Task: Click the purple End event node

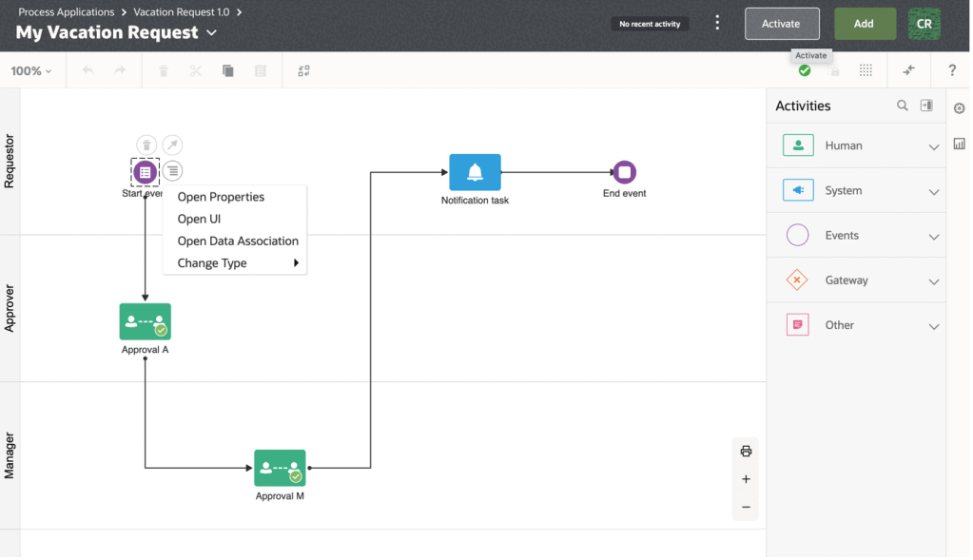Action: tap(624, 172)
